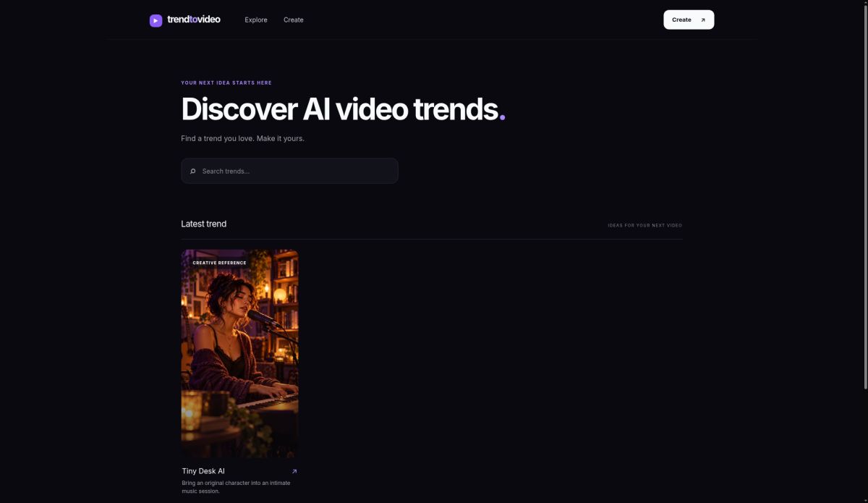868x503 pixels.
Task: Click the arrow icon in Create button
Action: click(x=703, y=20)
